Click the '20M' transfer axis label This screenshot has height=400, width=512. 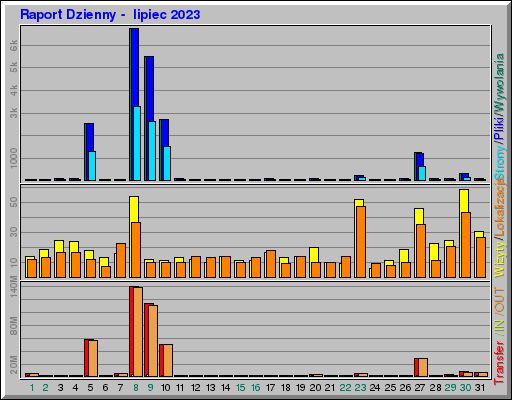[14, 365]
